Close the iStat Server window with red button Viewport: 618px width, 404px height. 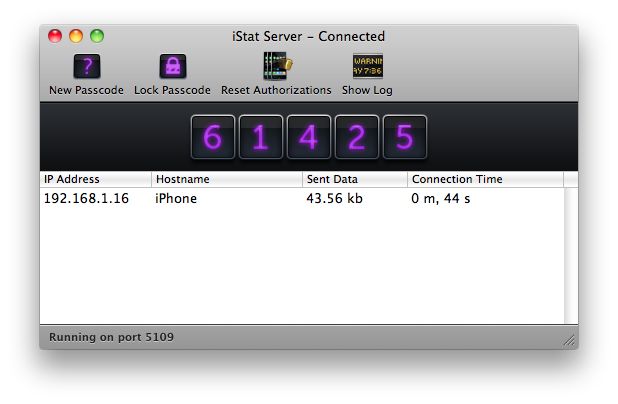(55, 36)
